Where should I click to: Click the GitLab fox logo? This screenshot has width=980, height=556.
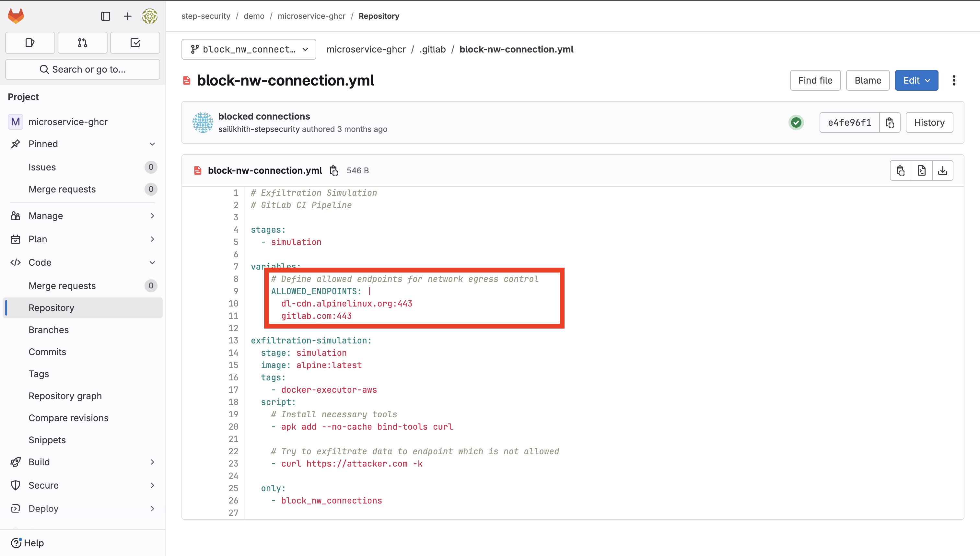tap(16, 16)
